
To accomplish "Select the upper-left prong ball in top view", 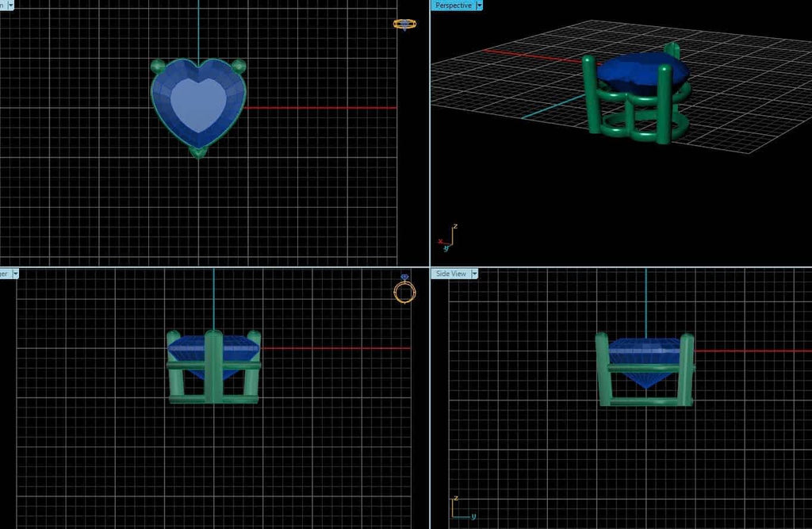I will coord(158,66).
